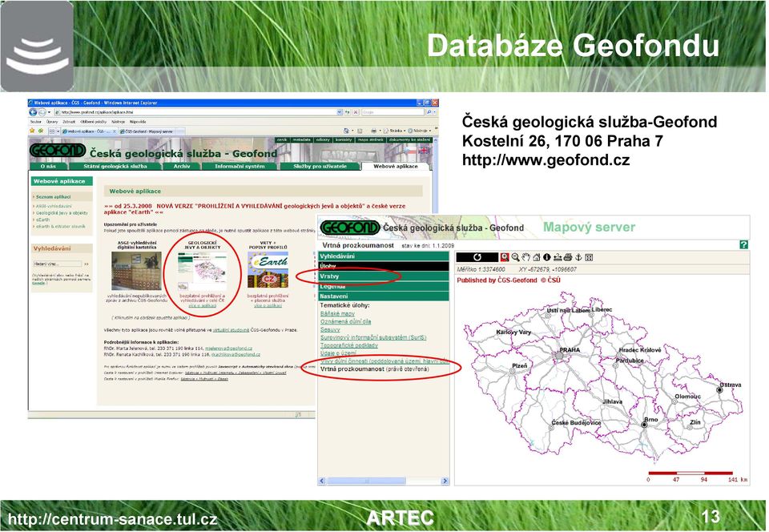Click the print map icon in map toolbar
This screenshot has width=769, height=532.
[567, 257]
